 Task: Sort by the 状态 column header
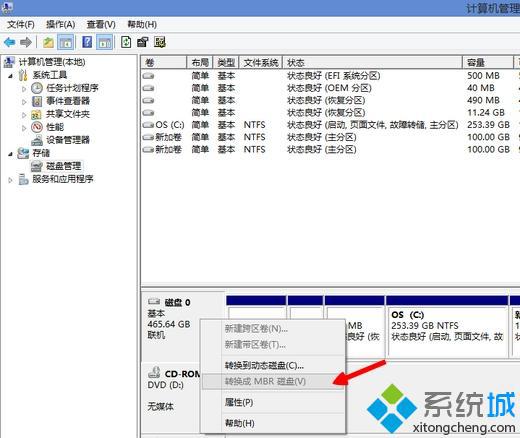[373, 62]
